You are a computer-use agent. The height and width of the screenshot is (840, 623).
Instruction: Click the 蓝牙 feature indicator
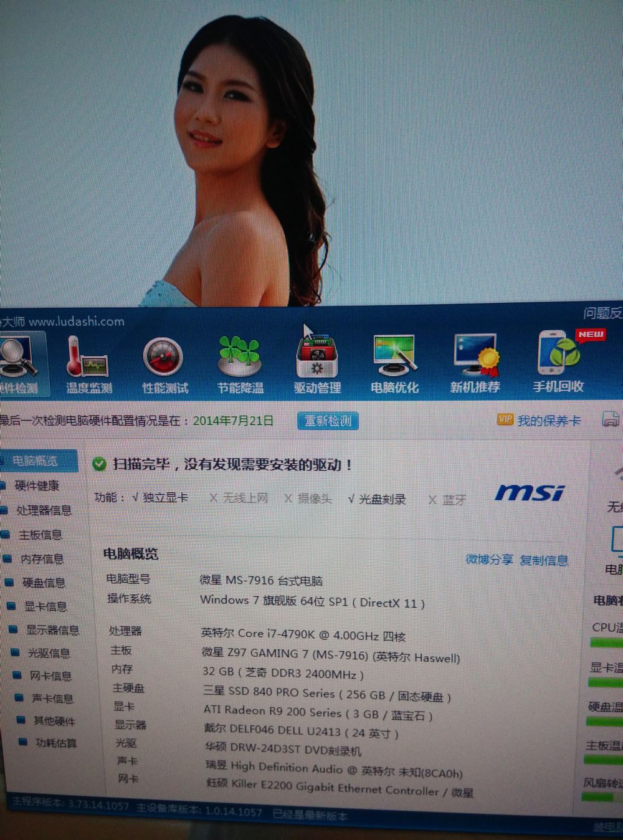pyautogui.click(x=448, y=500)
